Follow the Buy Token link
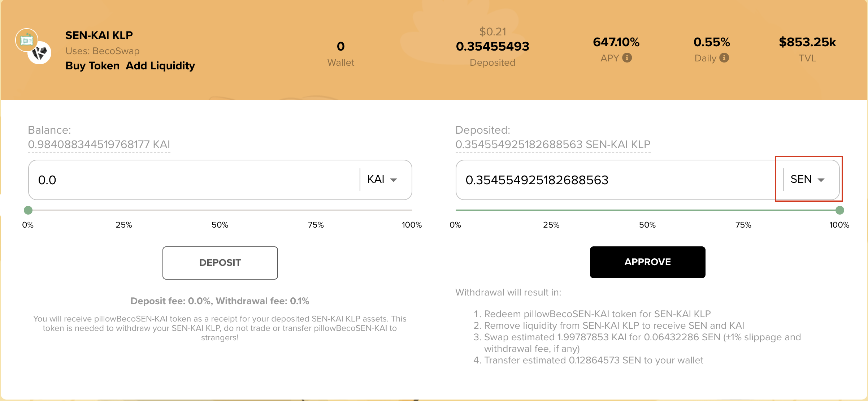Screen dimensions: 868x401 coord(92,66)
